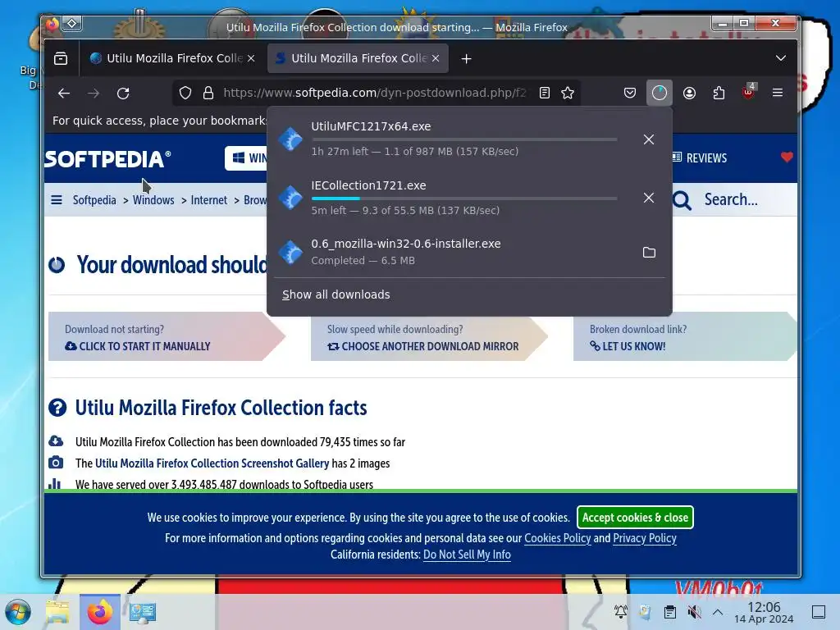
Task: Open Firefox View tab overview icon
Action: (x=61, y=58)
